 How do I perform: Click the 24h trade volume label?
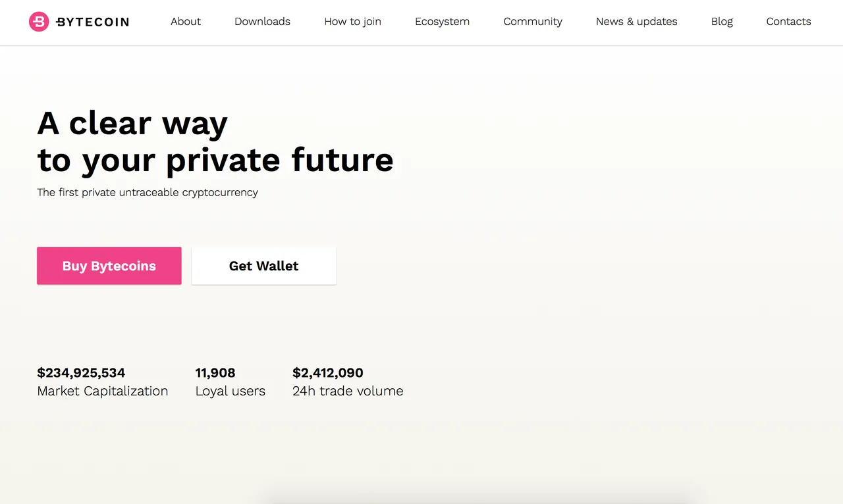click(x=348, y=391)
